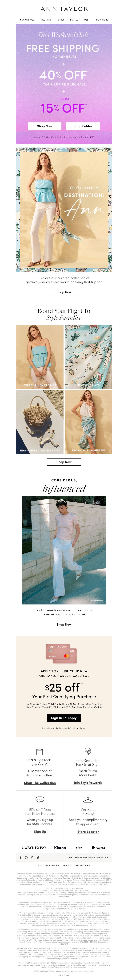This screenshot has width=128, height=980.
Task: Open the Store Locator link
Action: pos(88,832)
